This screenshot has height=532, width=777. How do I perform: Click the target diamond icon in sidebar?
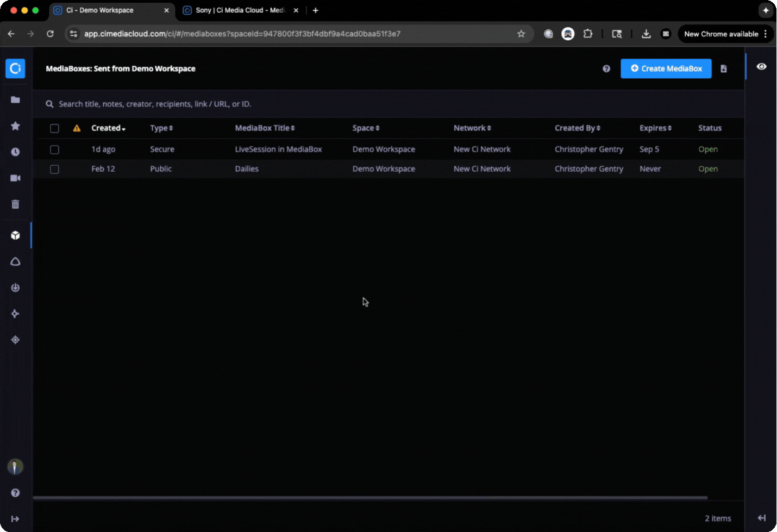(x=15, y=340)
